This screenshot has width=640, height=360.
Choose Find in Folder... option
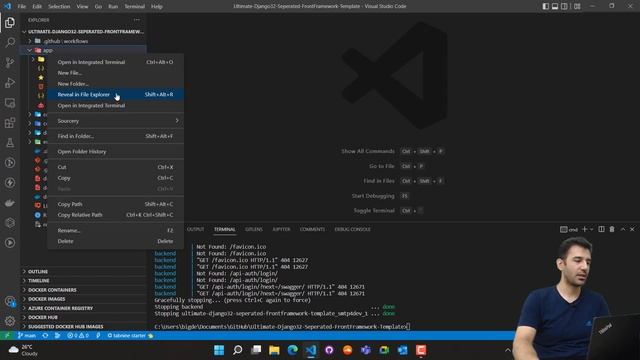click(116, 136)
